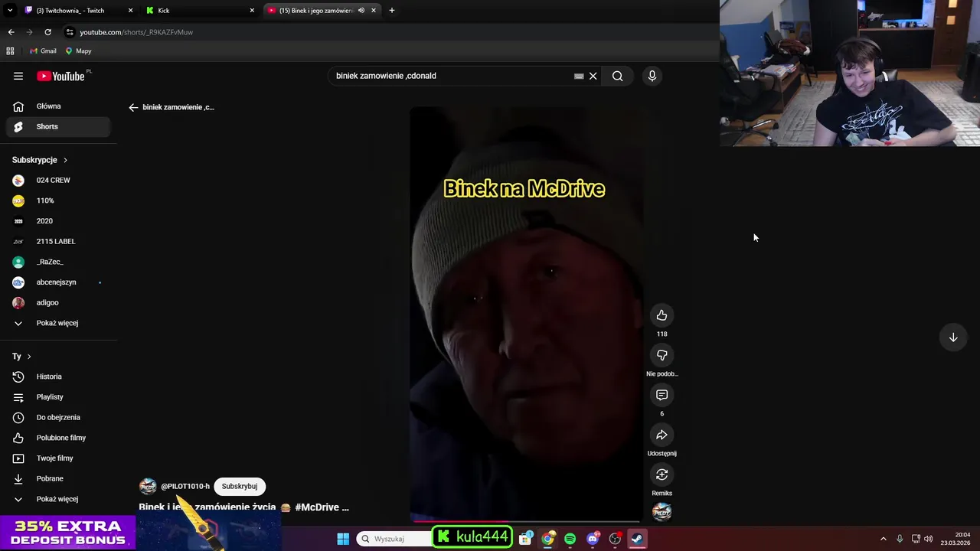Viewport: 980px width, 551px height.
Task: Open the sound thumbnail below Remiks
Action: click(661, 512)
